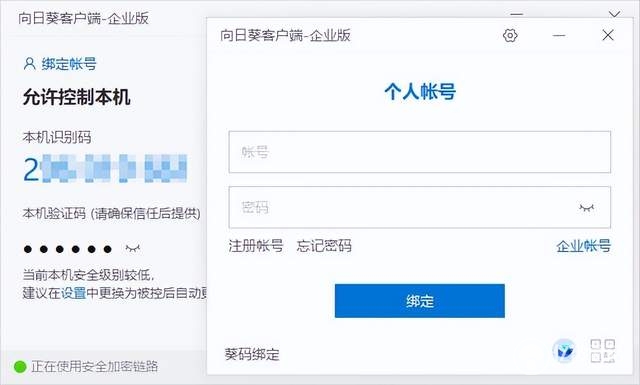Image resolution: width=640 pixels, height=385 pixels.
Task: Click the 密码 input field
Action: tap(420, 207)
